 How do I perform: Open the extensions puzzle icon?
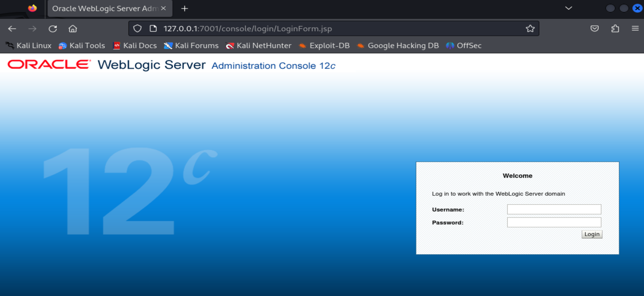click(615, 29)
